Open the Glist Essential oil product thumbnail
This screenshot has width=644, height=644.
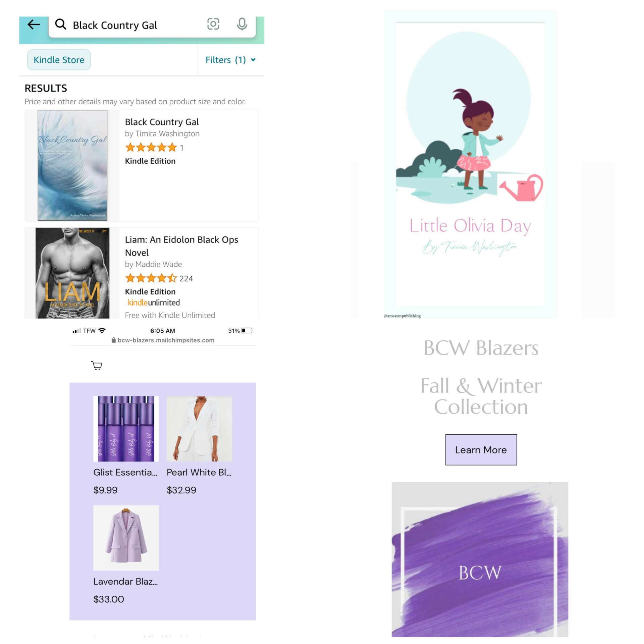(126, 429)
